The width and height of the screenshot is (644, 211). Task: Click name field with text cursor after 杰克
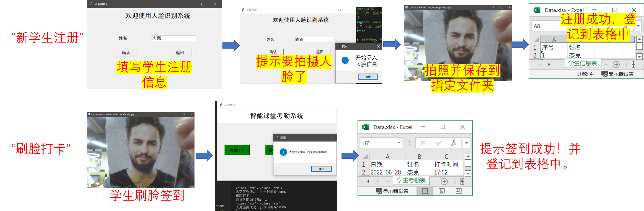pyautogui.click(x=173, y=38)
